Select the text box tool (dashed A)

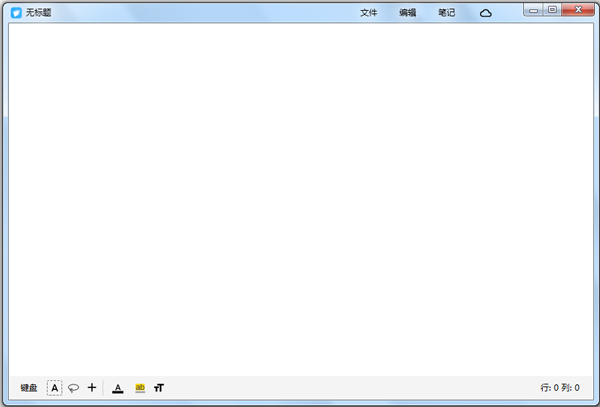point(55,388)
